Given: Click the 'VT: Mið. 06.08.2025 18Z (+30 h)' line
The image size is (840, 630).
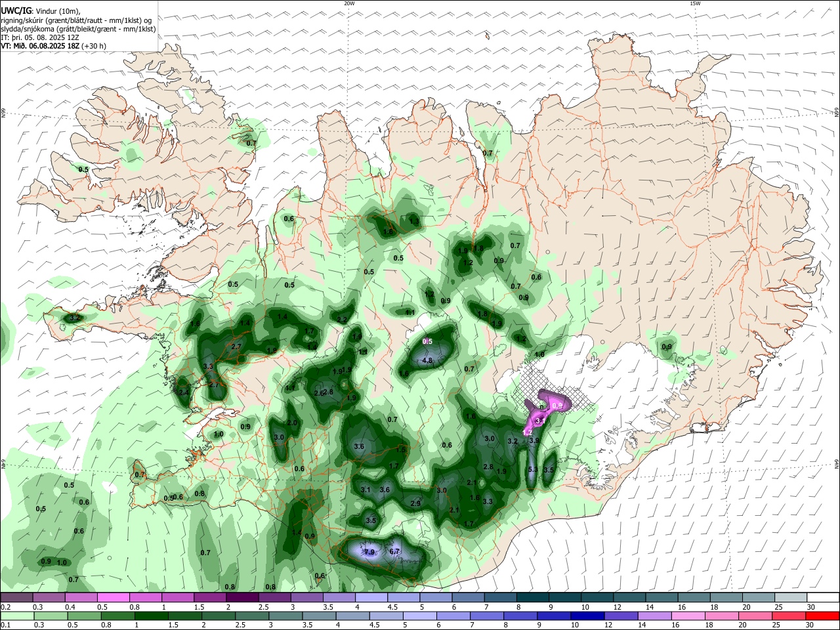Looking at the screenshot, I should [53, 46].
